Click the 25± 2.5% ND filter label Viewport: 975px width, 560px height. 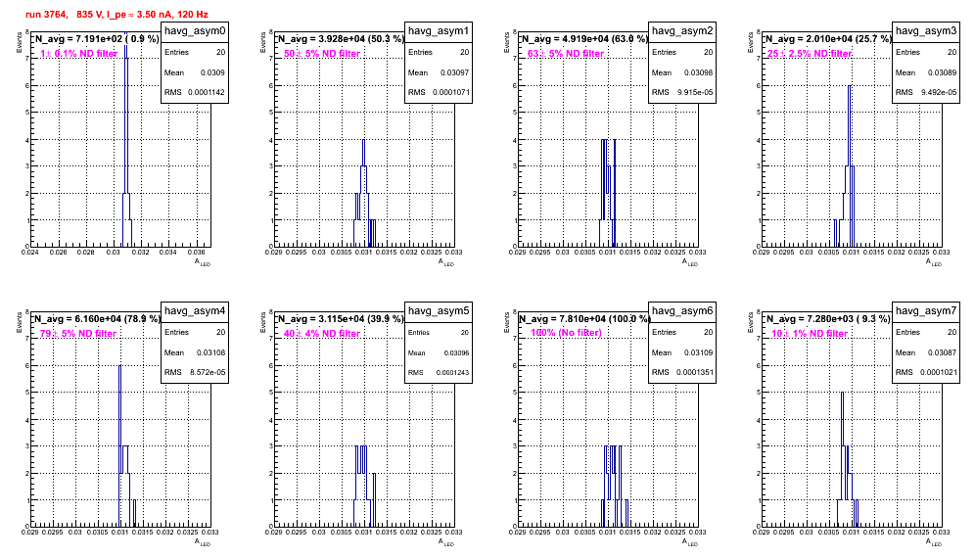tap(810, 54)
